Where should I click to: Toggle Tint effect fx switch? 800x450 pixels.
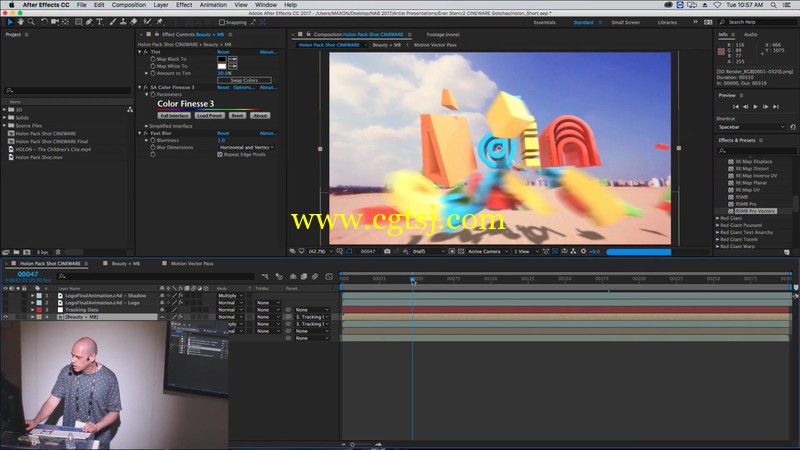pos(146,52)
